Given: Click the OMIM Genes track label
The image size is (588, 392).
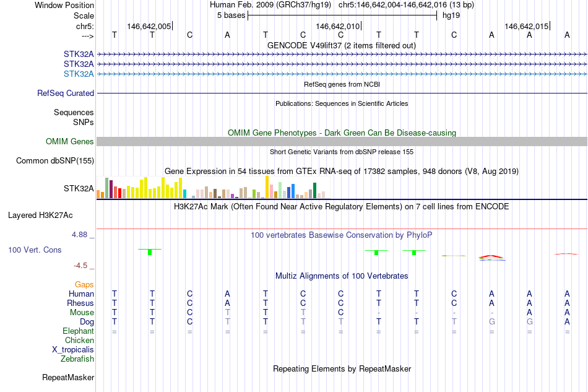Looking at the screenshot, I should tap(69, 141).
